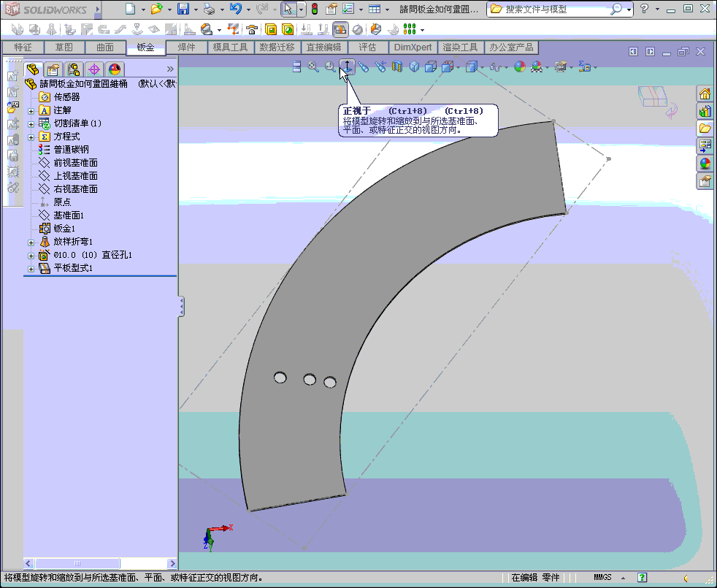Screen dimensions: 717x588
Task: Click the Zoom to Area icon
Action: coord(330,66)
